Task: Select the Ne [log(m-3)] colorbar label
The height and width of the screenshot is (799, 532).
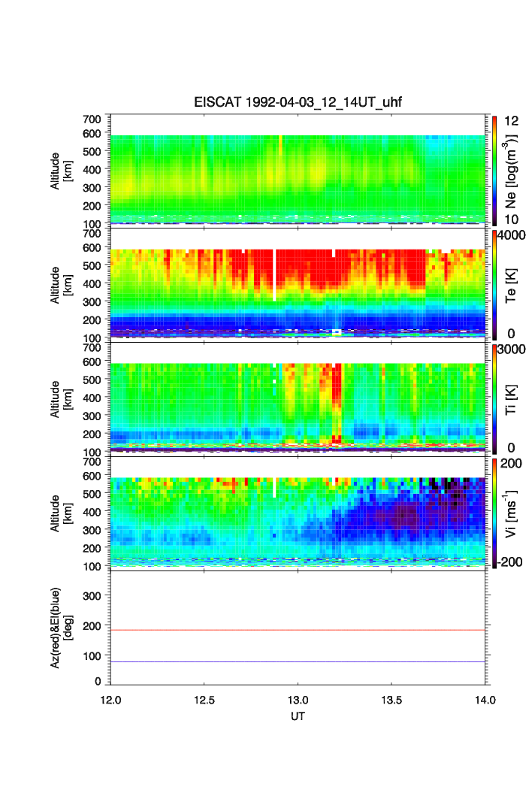Action: pos(511,171)
